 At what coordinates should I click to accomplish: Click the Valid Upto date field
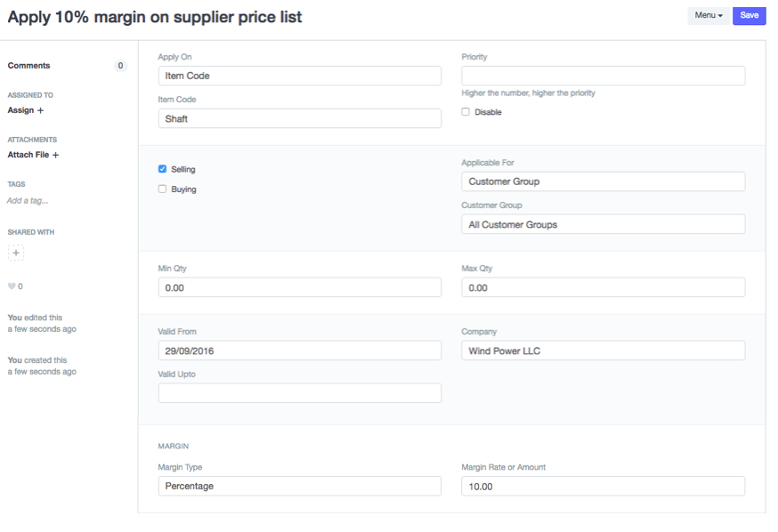[299, 393]
